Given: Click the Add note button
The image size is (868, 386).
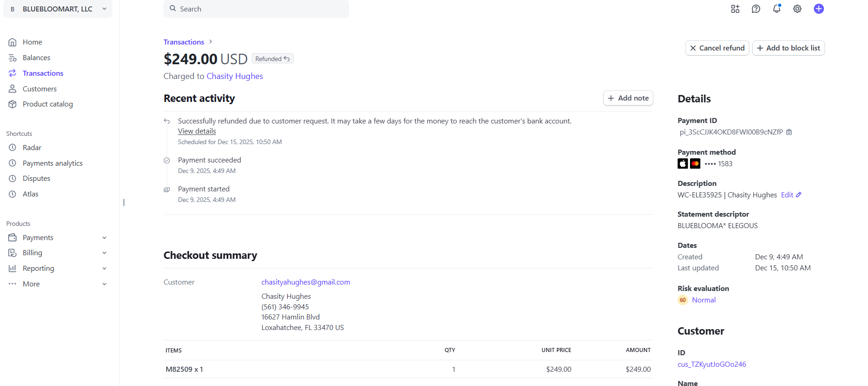Looking at the screenshot, I should pyautogui.click(x=628, y=98).
